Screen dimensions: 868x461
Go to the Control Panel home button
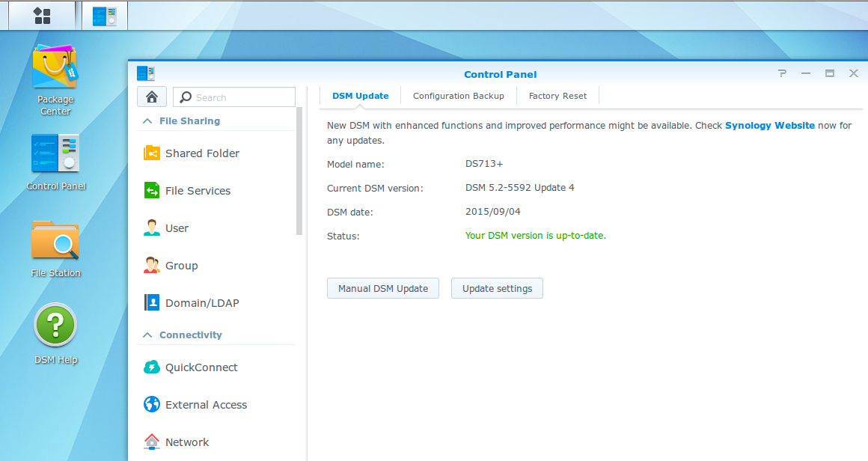point(152,97)
